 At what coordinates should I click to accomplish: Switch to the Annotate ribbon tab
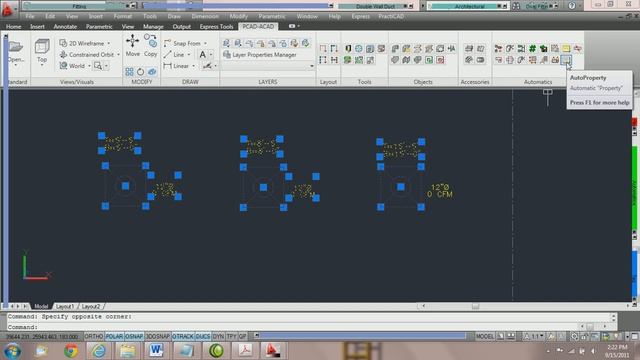(65, 27)
